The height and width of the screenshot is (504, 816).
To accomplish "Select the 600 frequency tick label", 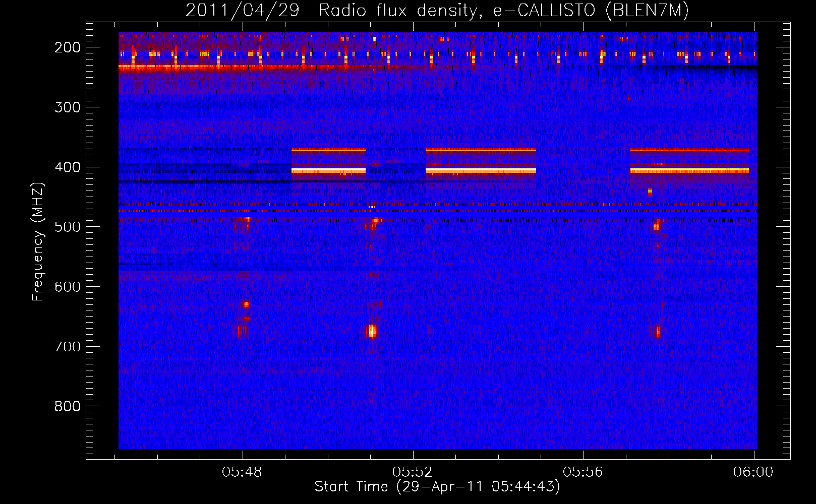I will (x=68, y=287).
